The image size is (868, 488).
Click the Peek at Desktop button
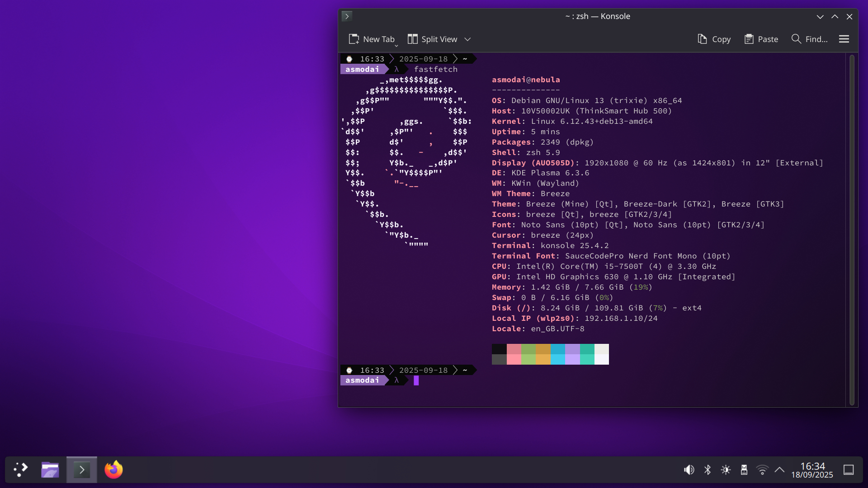pos(849,470)
